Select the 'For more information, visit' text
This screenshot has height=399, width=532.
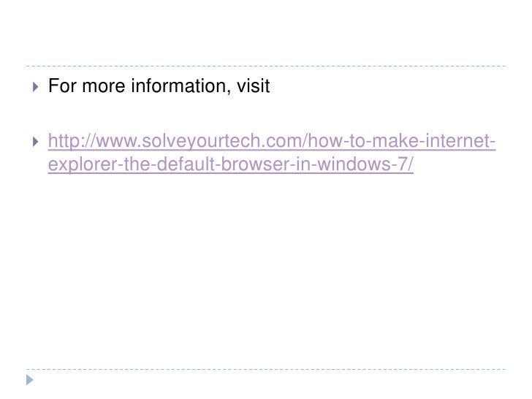[x=159, y=85]
